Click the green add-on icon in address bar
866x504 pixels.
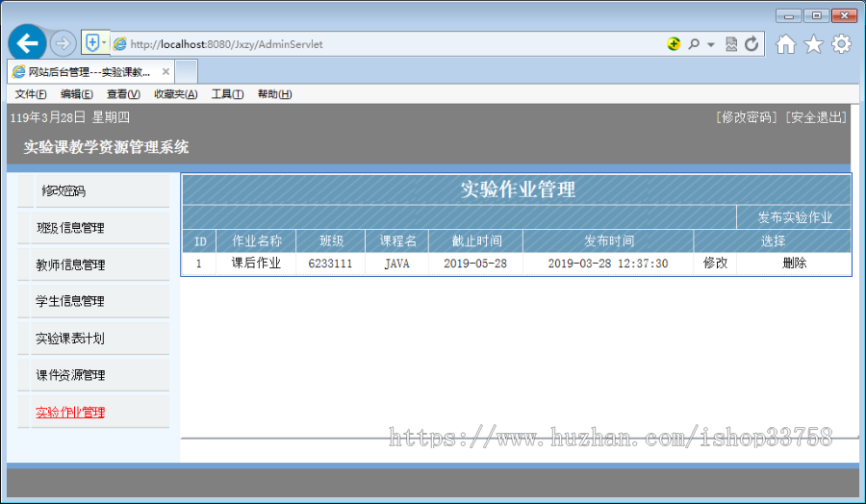(x=674, y=43)
